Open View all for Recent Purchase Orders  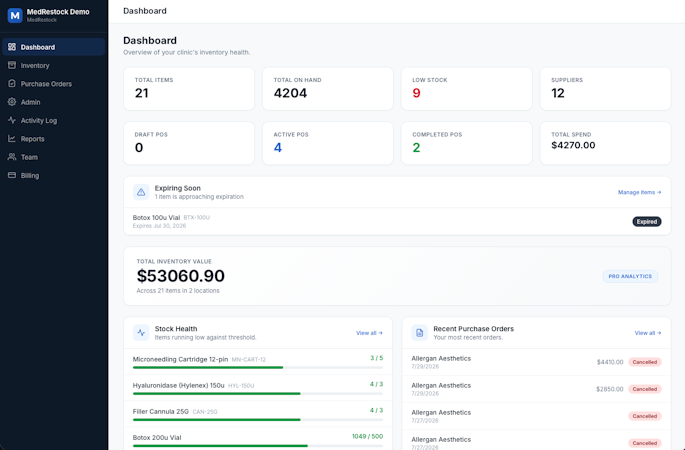pyautogui.click(x=648, y=333)
